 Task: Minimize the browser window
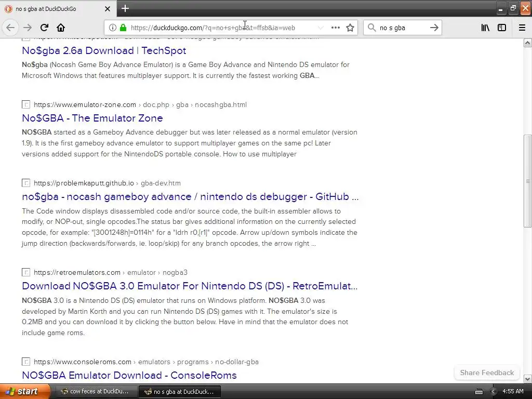pos(500,8)
